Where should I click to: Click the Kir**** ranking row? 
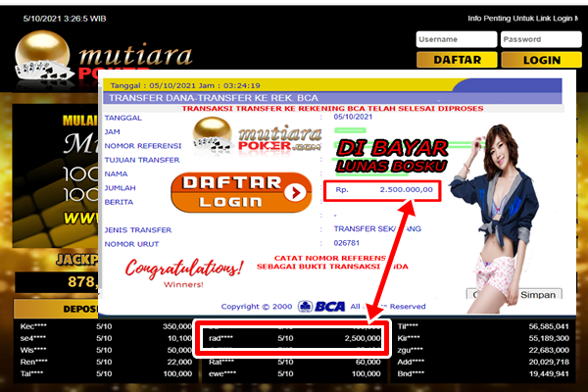click(x=483, y=338)
